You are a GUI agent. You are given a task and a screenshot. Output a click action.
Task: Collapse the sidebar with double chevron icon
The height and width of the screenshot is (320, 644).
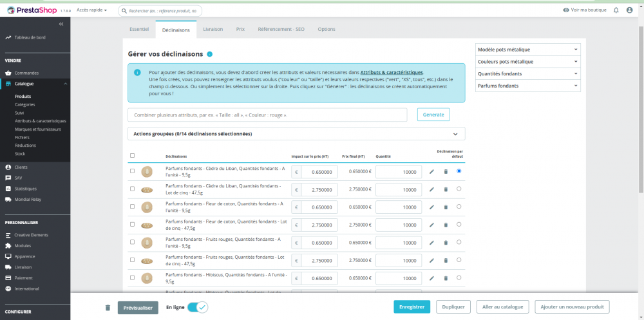coord(61,24)
